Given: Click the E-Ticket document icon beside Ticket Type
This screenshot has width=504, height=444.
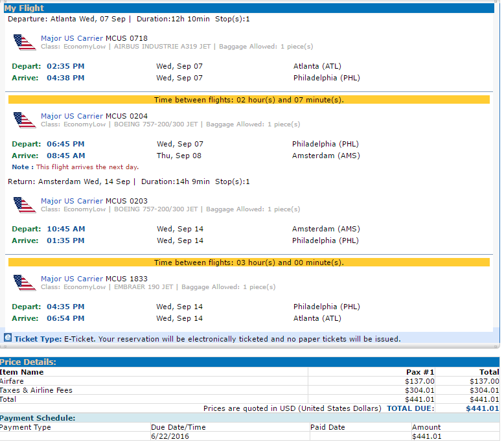Looking at the screenshot, I should (8, 338).
